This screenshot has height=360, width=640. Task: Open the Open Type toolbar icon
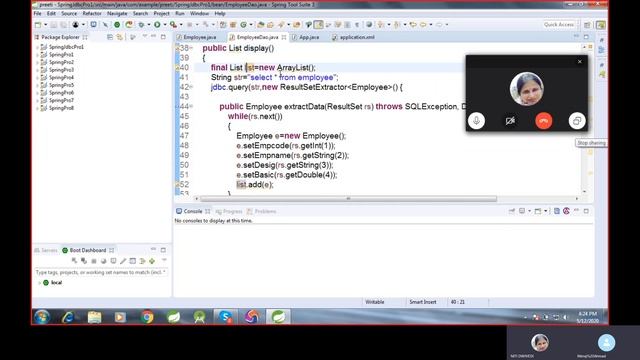coord(260,25)
